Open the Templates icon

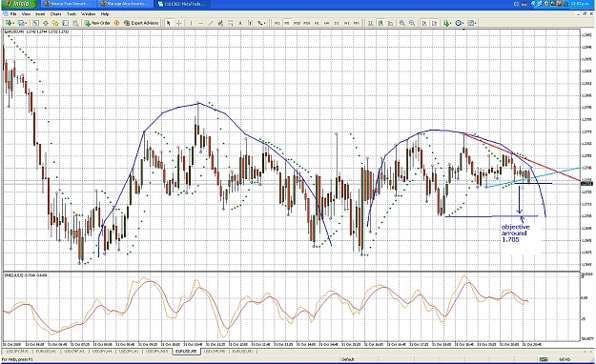[470, 23]
